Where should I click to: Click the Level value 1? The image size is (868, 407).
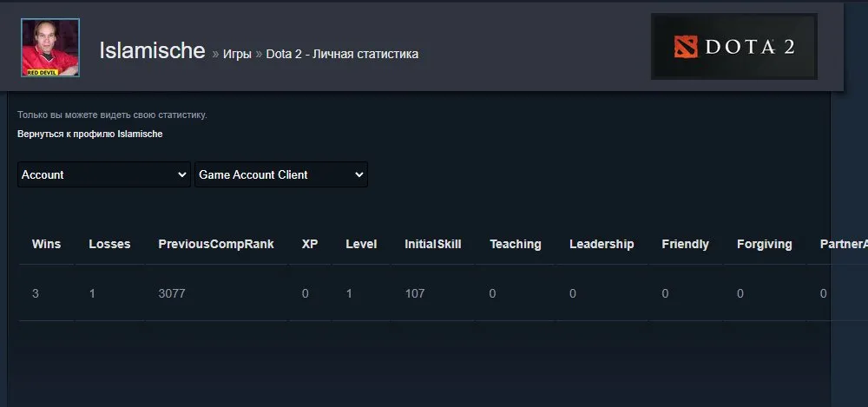click(x=349, y=293)
